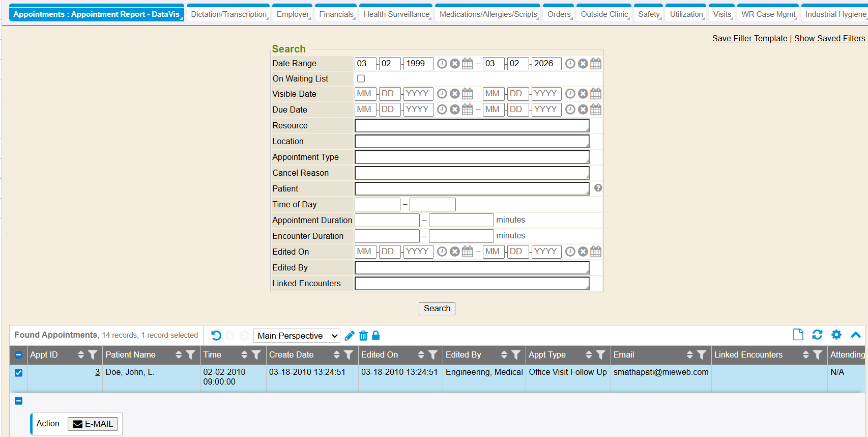Click the undo/reset icon in results toolbar
Image resolution: width=868 pixels, height=437 pixels.
click(x=216, y=336)
